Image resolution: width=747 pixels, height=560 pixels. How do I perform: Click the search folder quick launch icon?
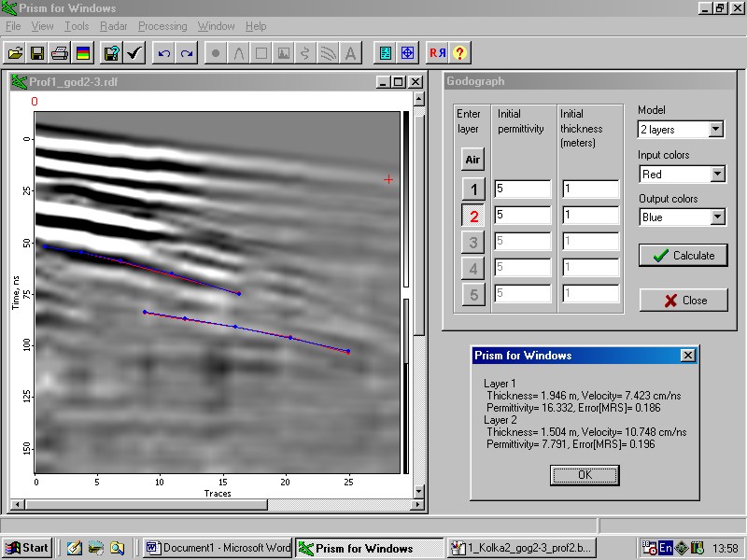coord(118,548)
